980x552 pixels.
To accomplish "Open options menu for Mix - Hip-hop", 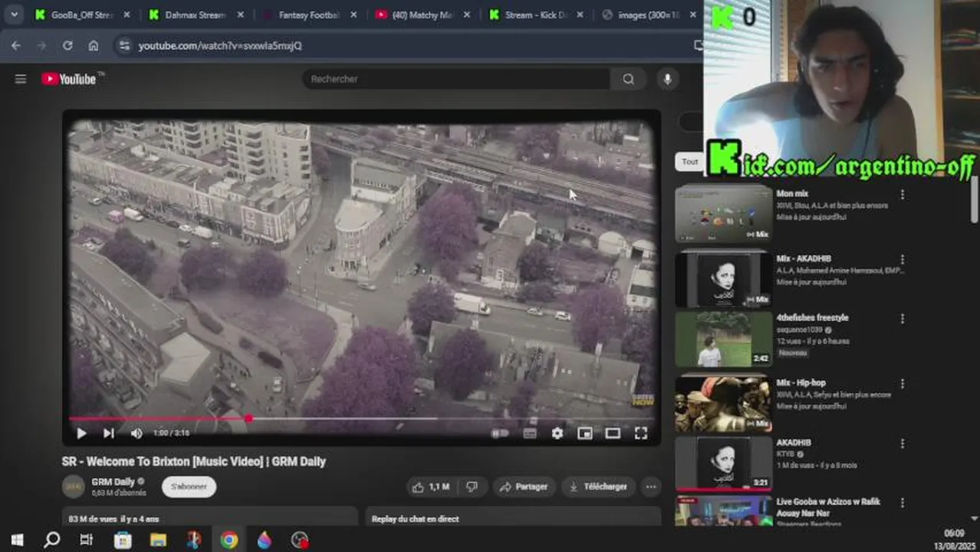I will [x=903, y=383].
